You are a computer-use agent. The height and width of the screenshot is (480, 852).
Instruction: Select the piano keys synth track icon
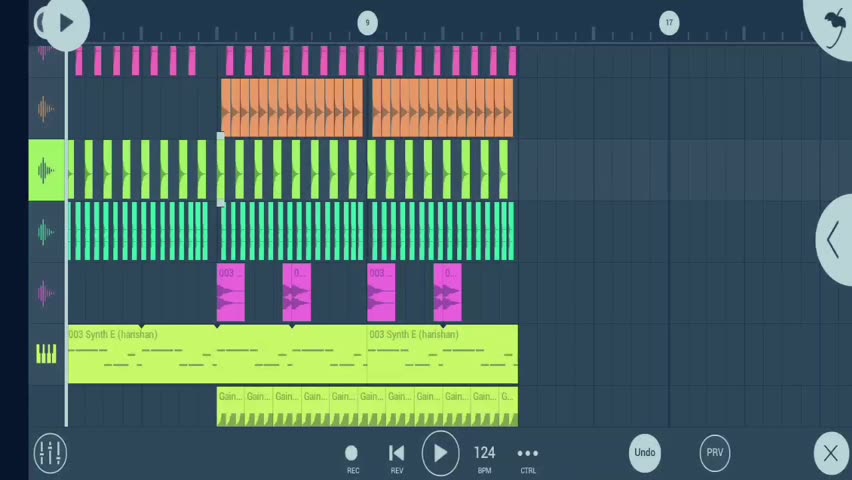coord(46,354)
